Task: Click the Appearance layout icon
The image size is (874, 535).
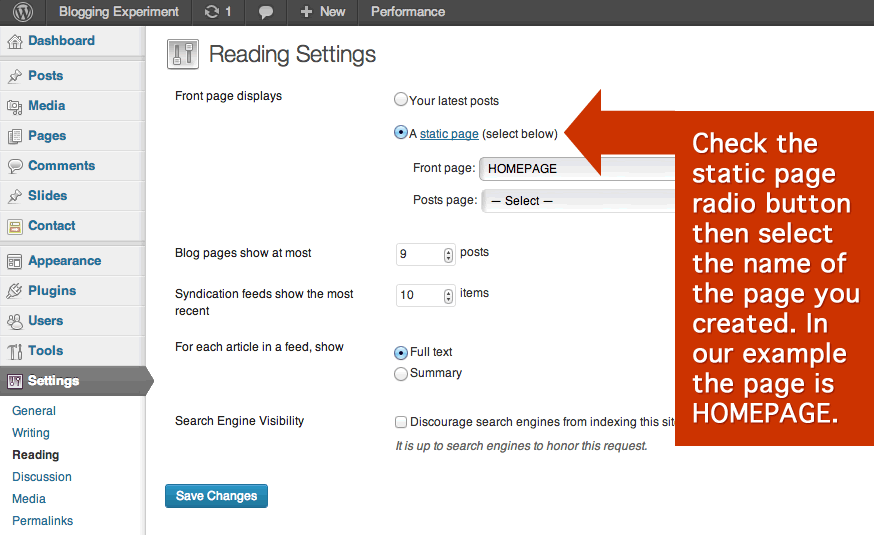Action: tap(15, 261)
